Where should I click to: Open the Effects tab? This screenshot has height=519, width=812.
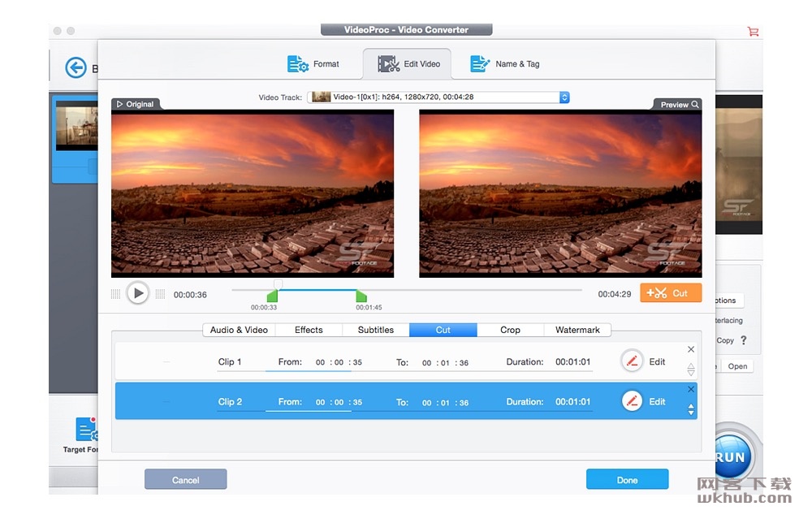click(309, 330)
